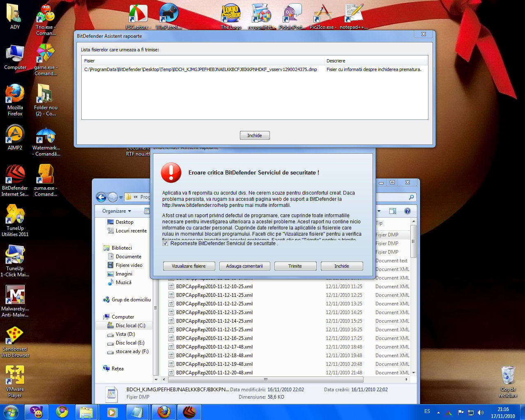
Task: Open Explorer recent pages dropdown arrow
Action: [x=121, y=197]
